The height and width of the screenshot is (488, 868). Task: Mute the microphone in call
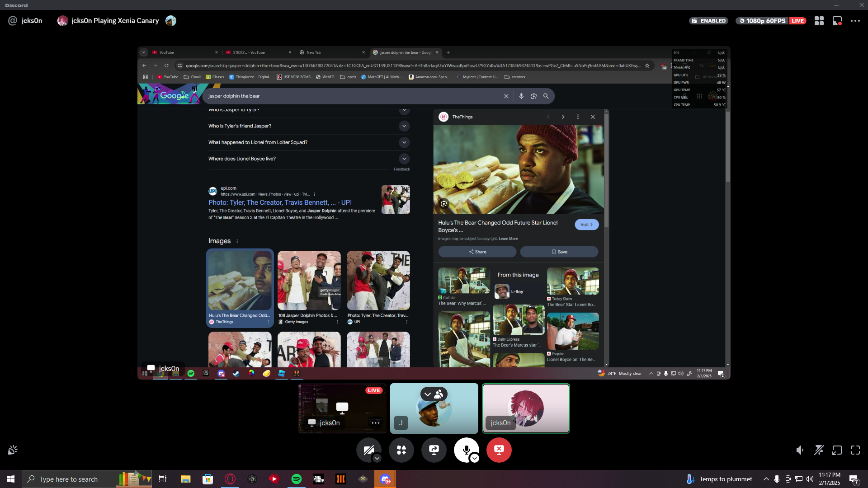click(x=466, y=450)
